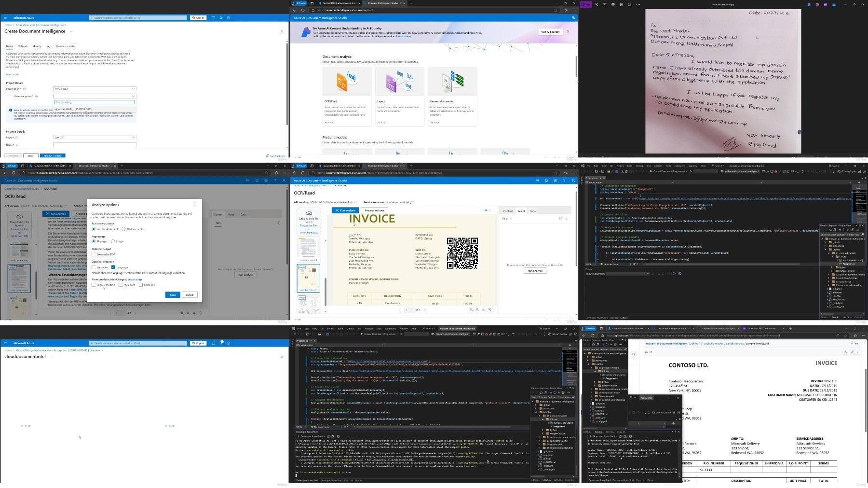Uncheck the Language detection checkbox
The image size is (868, 488).
(x=113, y=267)
